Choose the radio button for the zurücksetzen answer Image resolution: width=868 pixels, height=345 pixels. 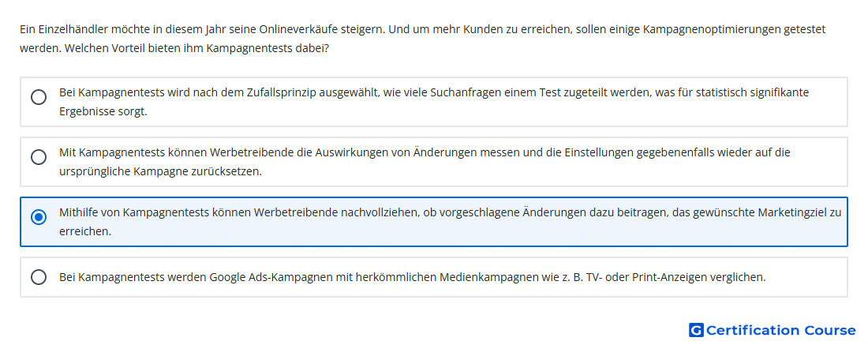point(39,157)
